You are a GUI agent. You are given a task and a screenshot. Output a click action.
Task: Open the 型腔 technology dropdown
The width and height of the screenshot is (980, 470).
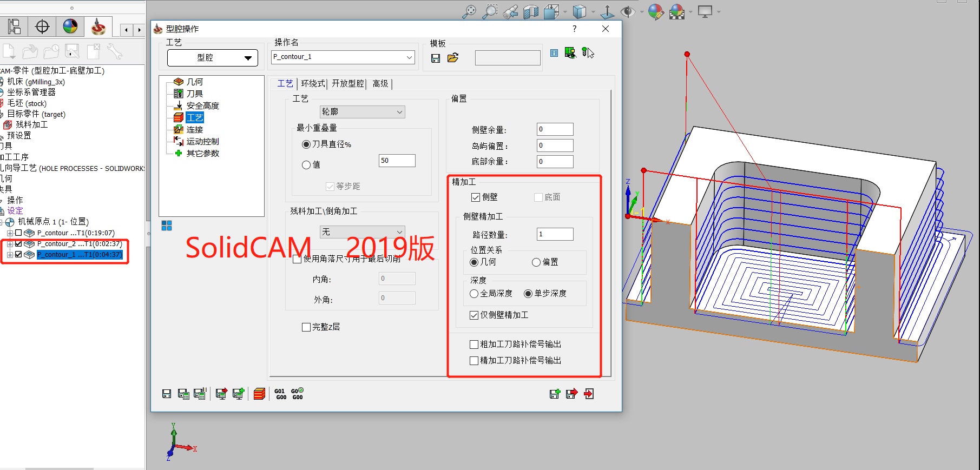(212, 57)
